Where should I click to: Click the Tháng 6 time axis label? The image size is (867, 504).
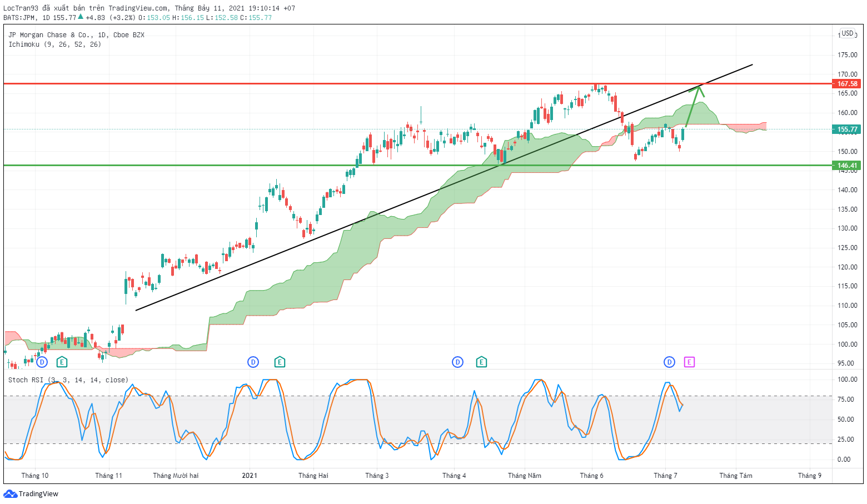coord(591,476)
